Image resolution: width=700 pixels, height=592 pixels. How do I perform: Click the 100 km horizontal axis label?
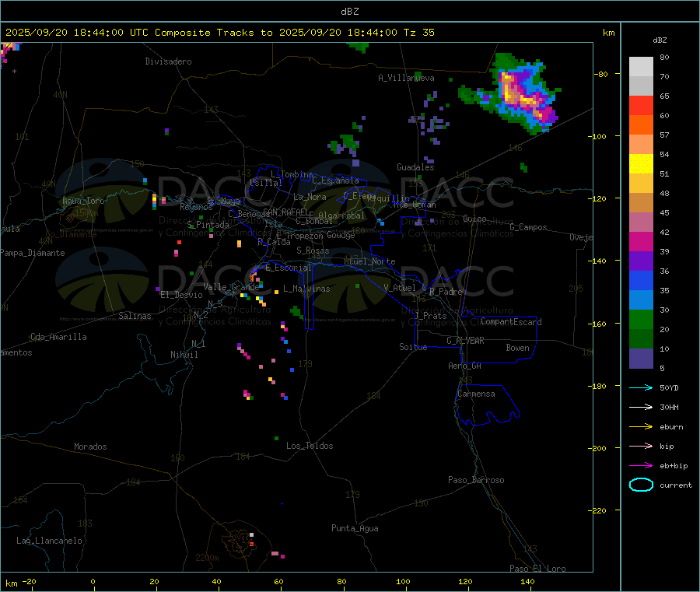click(x=403, y=581)
